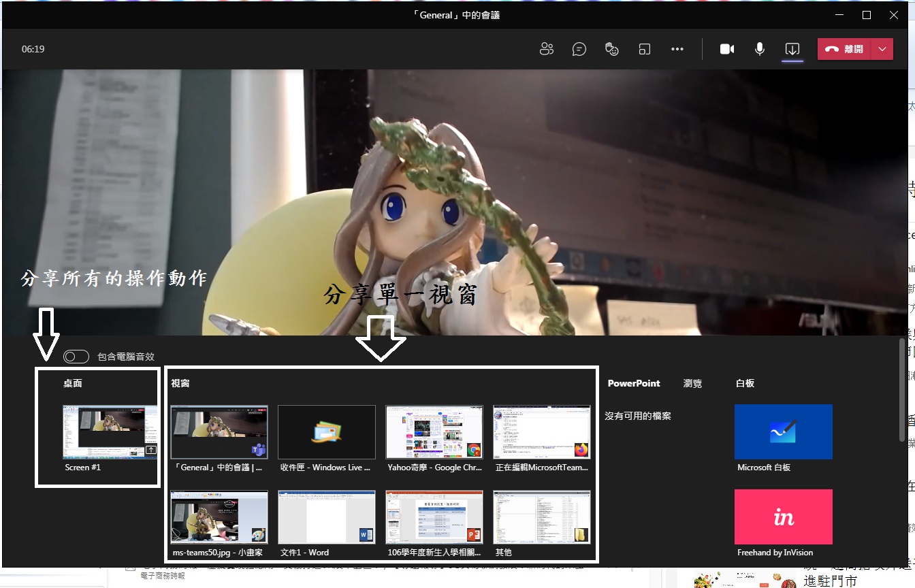
Task: Share the 正在編輯MicrosoftTeam Firefox window
Action: 542,432
